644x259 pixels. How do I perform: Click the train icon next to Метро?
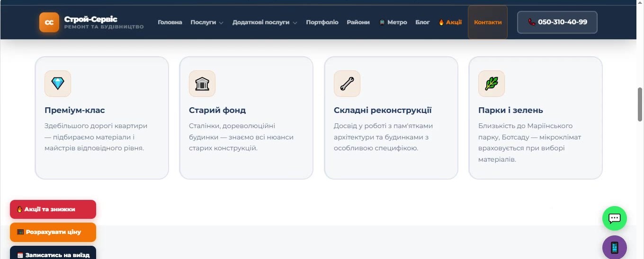point(382,22)
